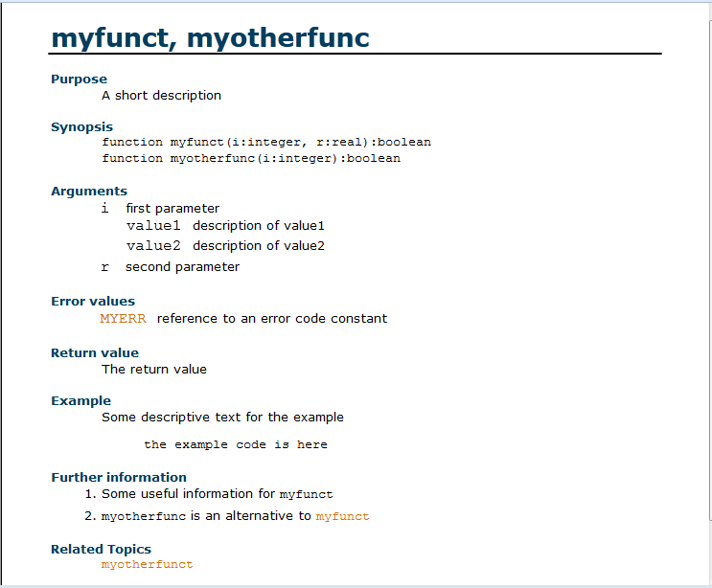Click the Error values heading
Image resolution: width=712 pixels, height=588 pixels.
point(93,301)
